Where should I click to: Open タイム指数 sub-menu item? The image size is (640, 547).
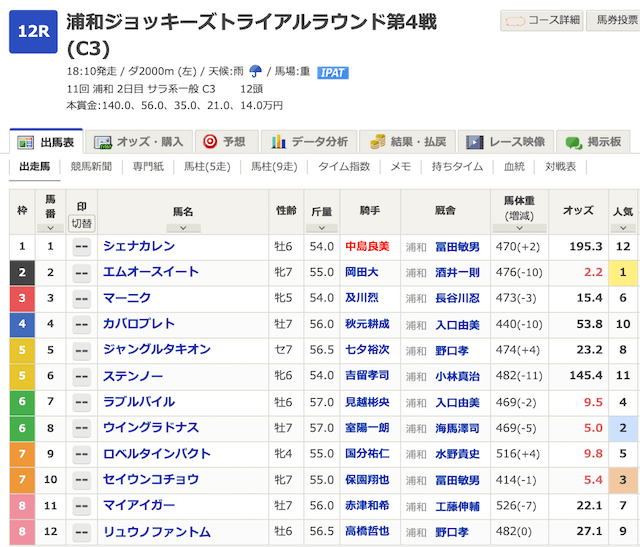coord(344,167)
